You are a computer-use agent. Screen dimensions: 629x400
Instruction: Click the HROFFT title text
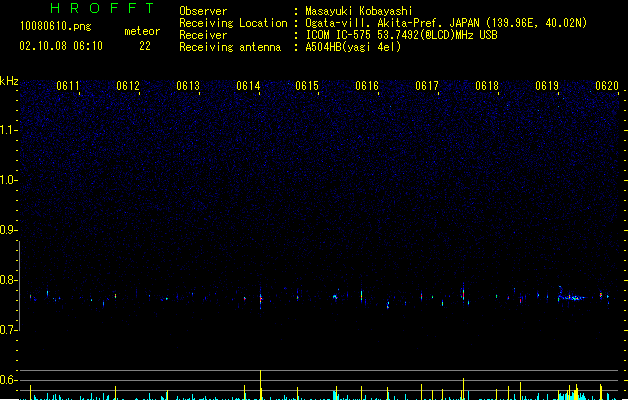[102, 8]
